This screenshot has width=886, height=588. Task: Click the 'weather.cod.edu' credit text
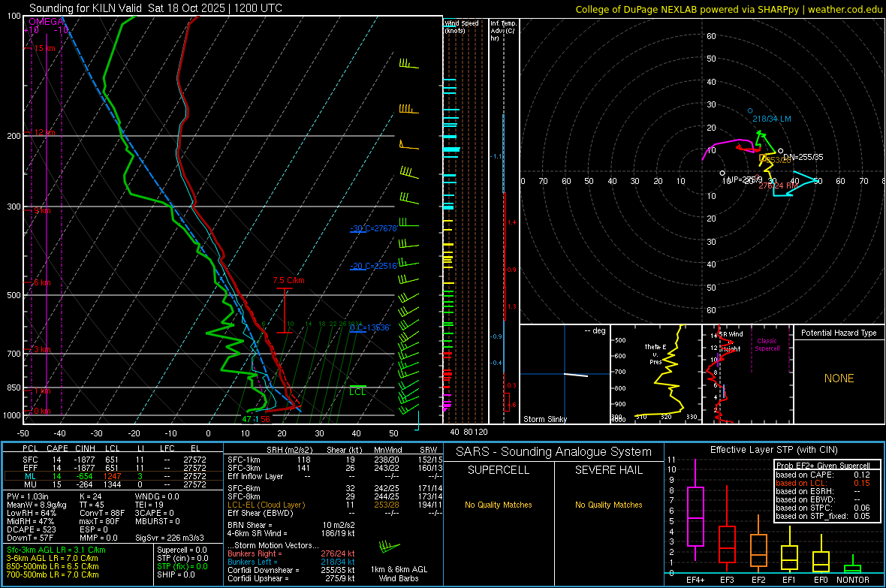845,9
